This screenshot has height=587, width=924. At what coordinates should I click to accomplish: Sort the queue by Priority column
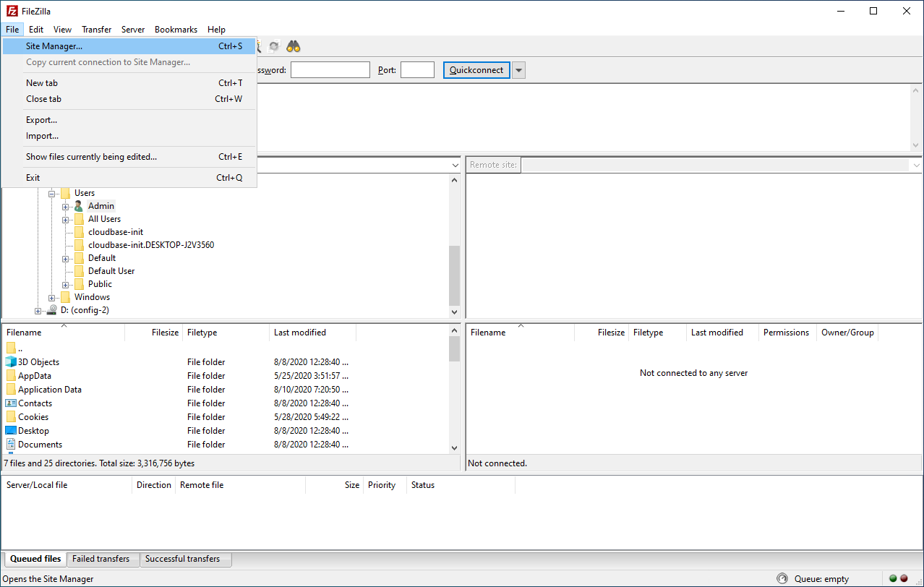385,485
